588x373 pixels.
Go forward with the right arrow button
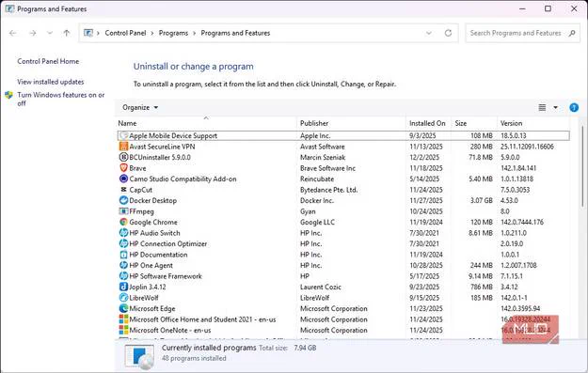point(33,33)
